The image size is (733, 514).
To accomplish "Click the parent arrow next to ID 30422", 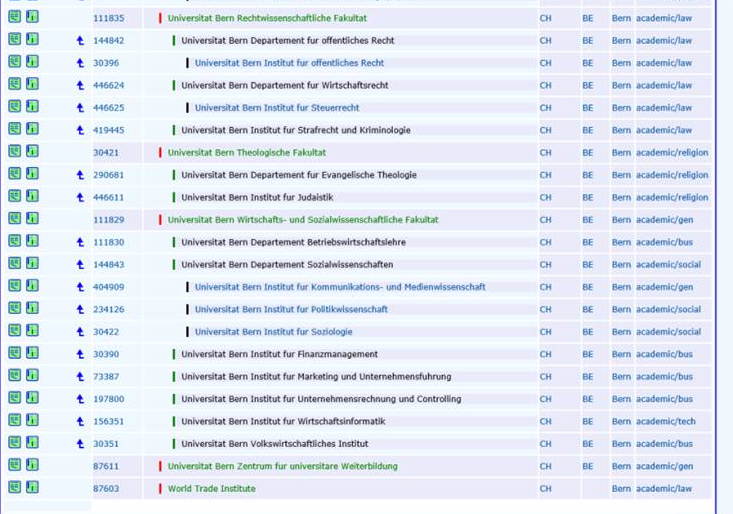I will click(x=80, y=332).
